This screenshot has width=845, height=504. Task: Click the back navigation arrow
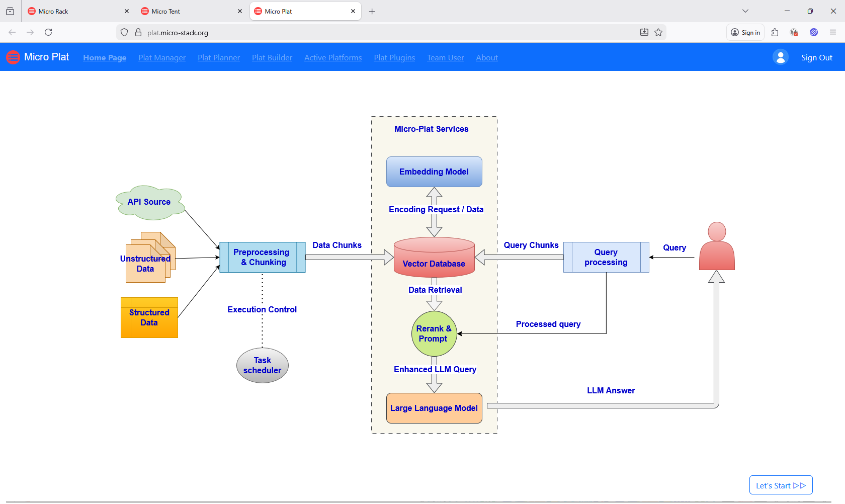pyautogui.click(x=12, y=32)
